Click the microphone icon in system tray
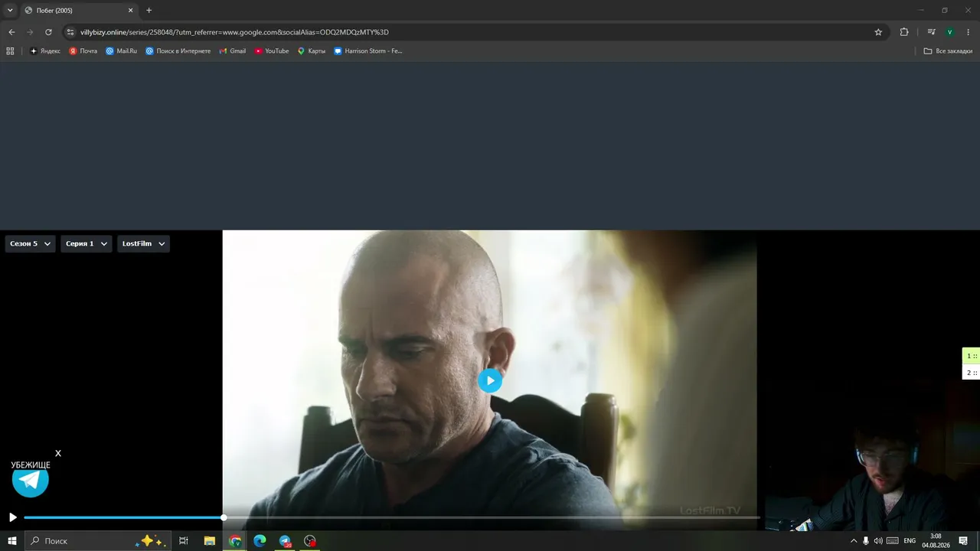 point(866,541)
